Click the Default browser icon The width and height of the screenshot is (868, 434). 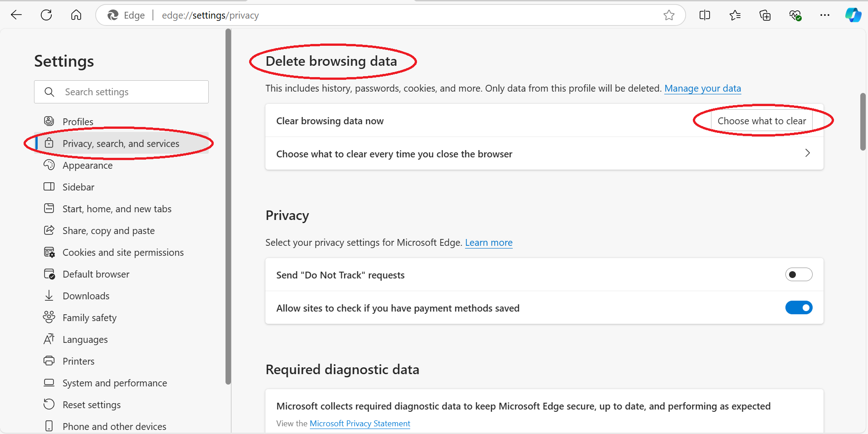[49, 273]
